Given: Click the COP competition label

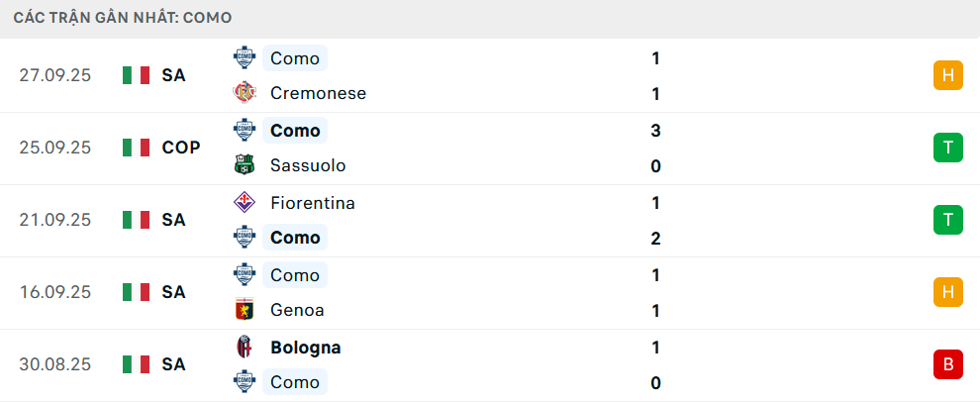Looking at the screenshot, I should point(181,148).
